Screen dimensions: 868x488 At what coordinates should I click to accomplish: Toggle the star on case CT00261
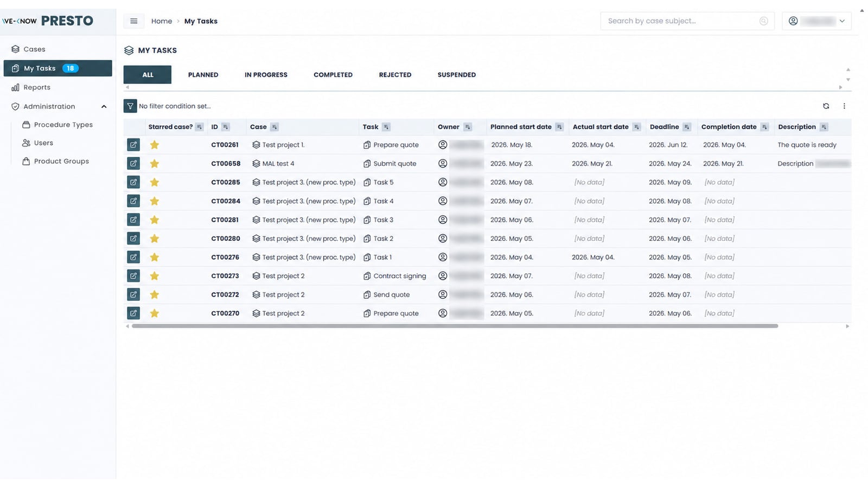155,145
